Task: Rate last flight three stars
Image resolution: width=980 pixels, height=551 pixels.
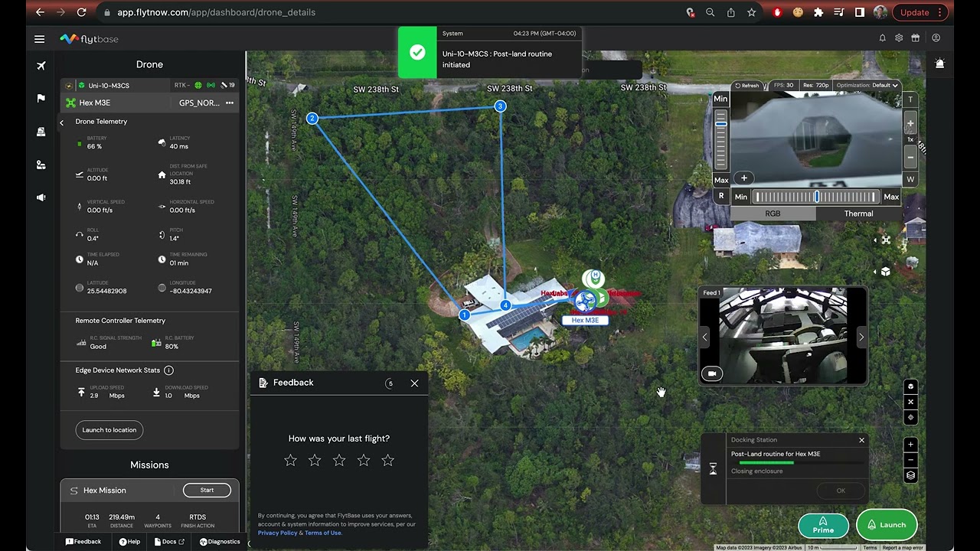Action: click(x=339, y=460)
